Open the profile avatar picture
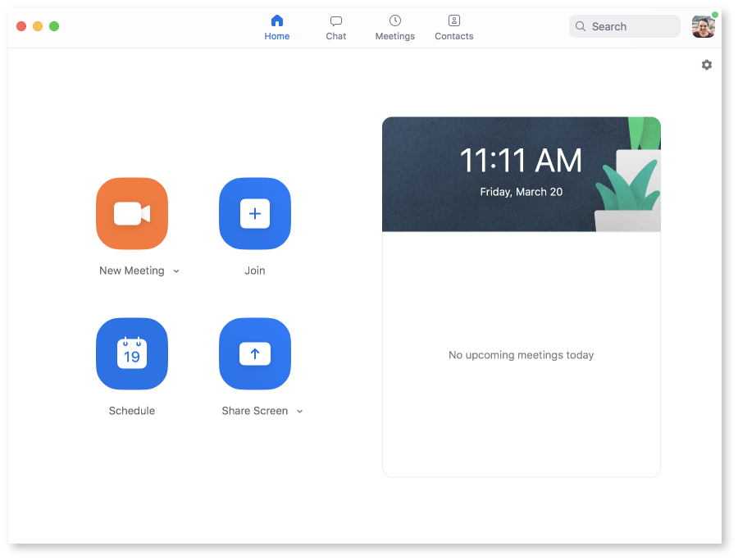The height and width of the screenshot is (560, 738). [x=704, y=26]
